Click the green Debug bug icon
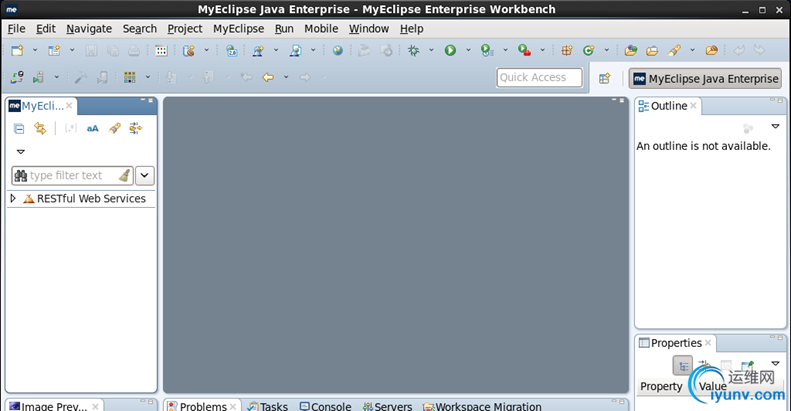Screen dimensions: 791x411 (414, 50)
